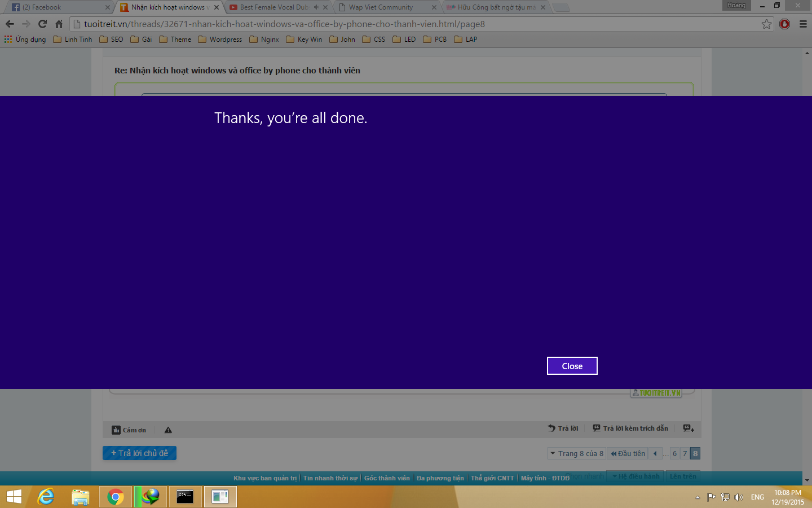The height and width of the screenshot is (508, 812).
Task: Open the volume control in system tray
Action: tap(739, 497)
